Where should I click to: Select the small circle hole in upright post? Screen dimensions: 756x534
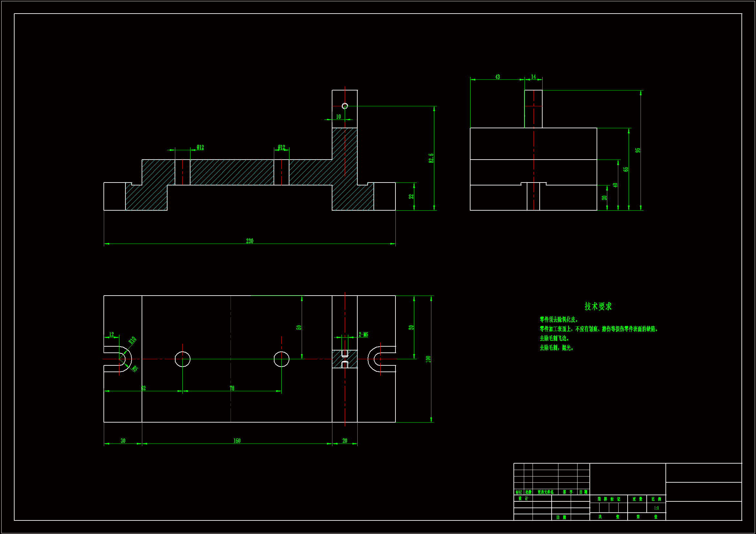coord(345,106)
